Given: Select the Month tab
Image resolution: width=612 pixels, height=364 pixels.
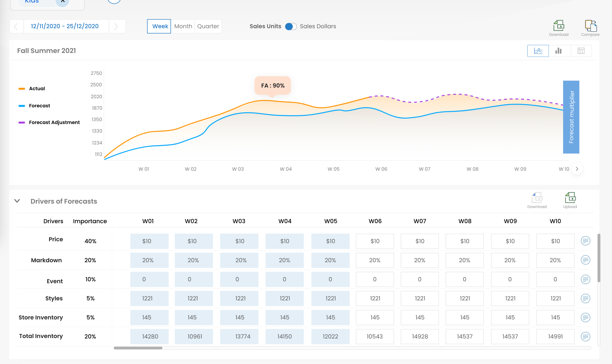Looking at the screenshot, I should pos(183,26).
